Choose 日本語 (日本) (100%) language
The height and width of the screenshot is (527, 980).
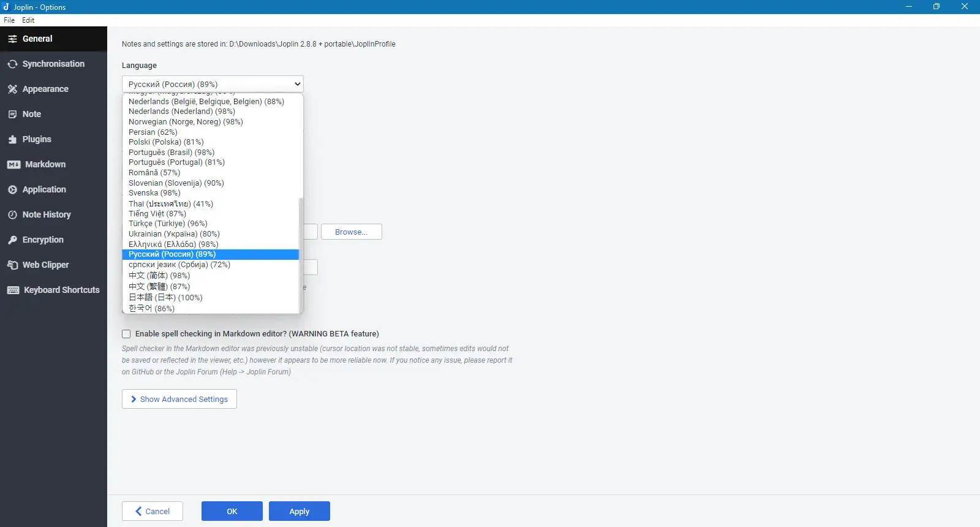click(211, 298)
